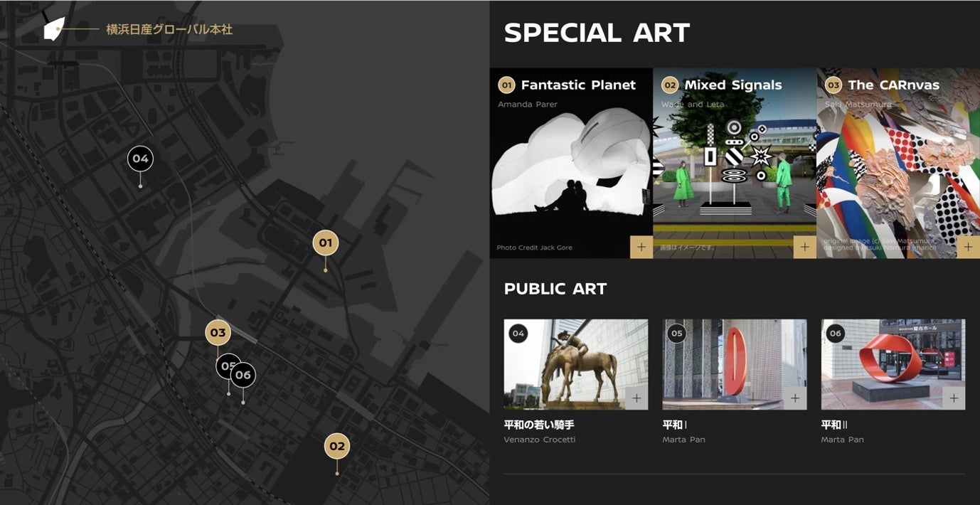Select map pin 02 on the map

tap(337, 446)
